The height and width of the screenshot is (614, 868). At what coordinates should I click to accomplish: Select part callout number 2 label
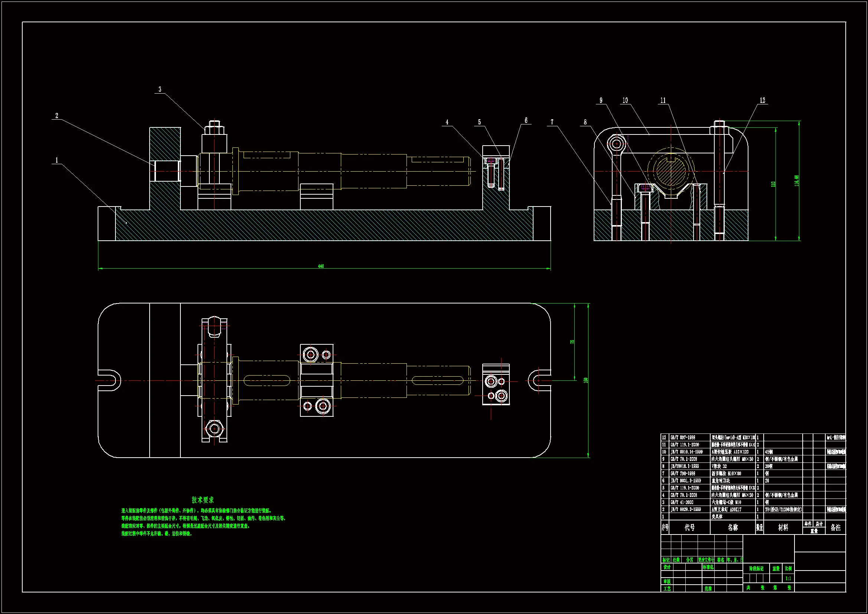click(x=57, y=116)
